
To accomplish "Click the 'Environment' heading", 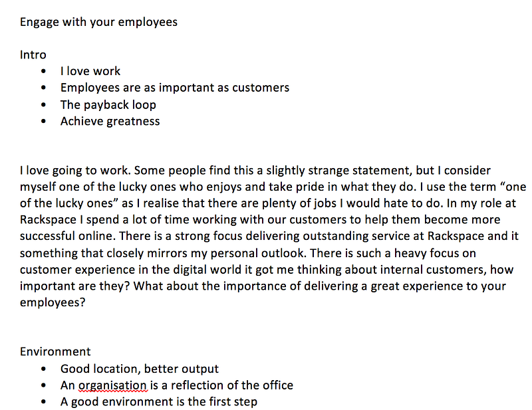I will pyautogui.click(x=55, y=352).
